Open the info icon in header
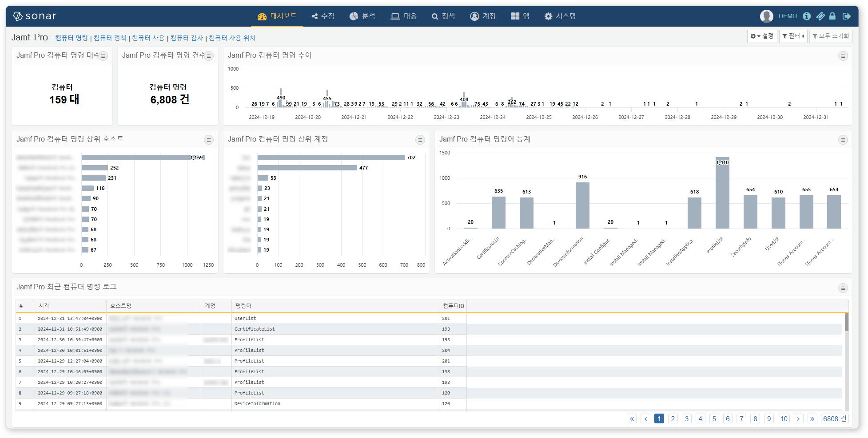 coord(807,16)
